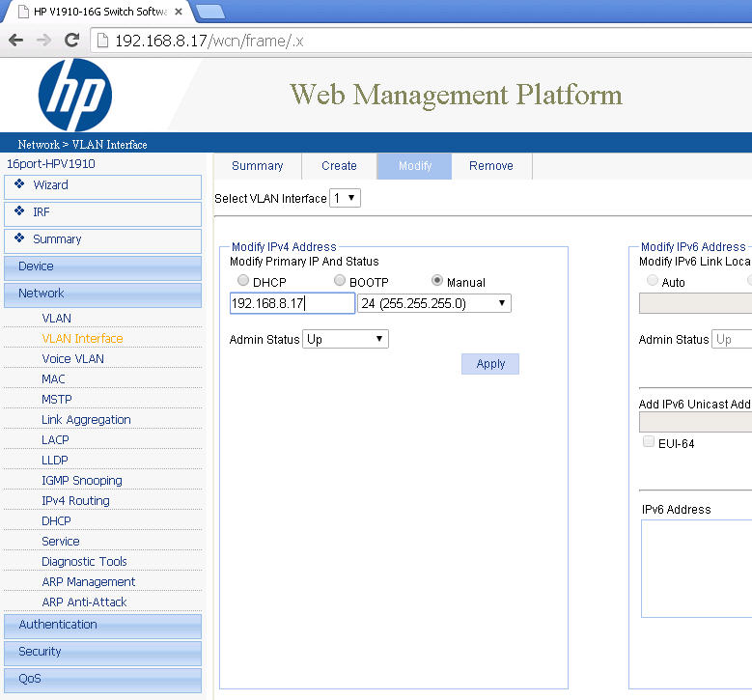Viewport: 752px width, 700px height.
Task: Click the Apply button
Action: tap(490, 364)
